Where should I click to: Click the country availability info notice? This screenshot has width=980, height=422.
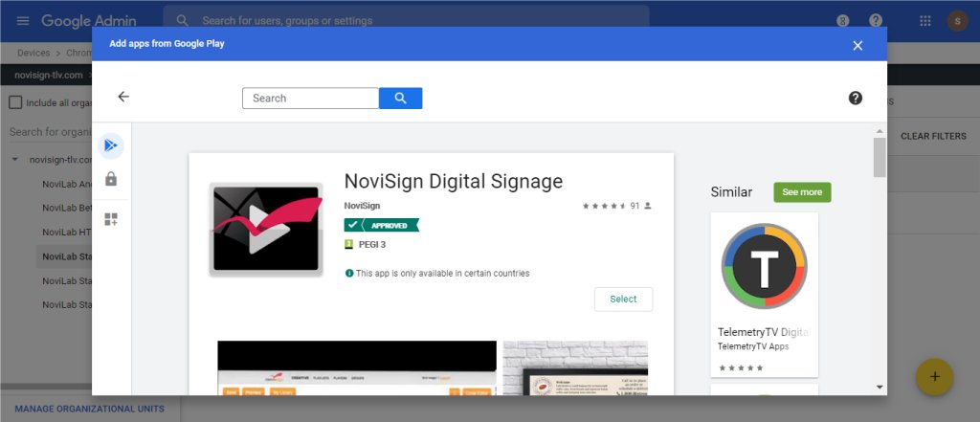(x=437, y=274)
